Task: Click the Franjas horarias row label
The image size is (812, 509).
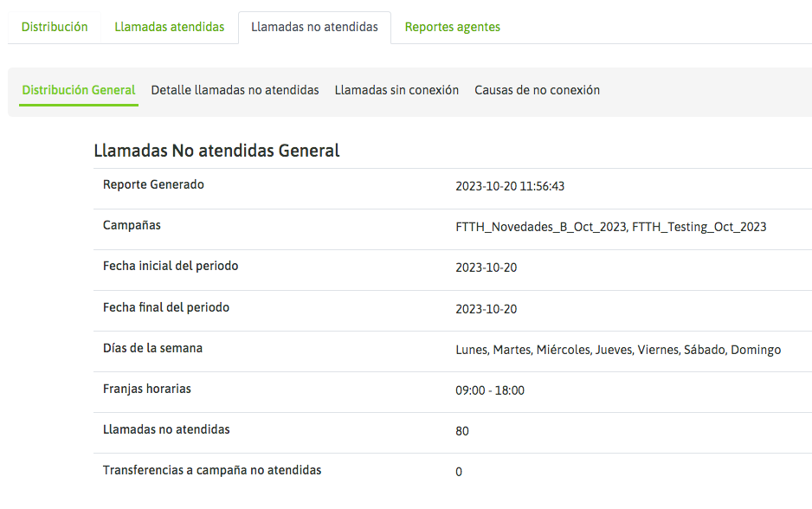Action: (147, 389)
